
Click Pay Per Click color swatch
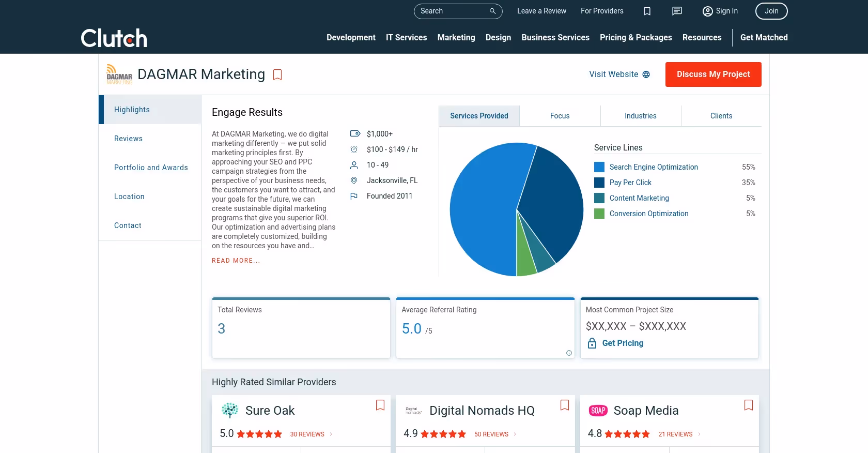[599, 183]
